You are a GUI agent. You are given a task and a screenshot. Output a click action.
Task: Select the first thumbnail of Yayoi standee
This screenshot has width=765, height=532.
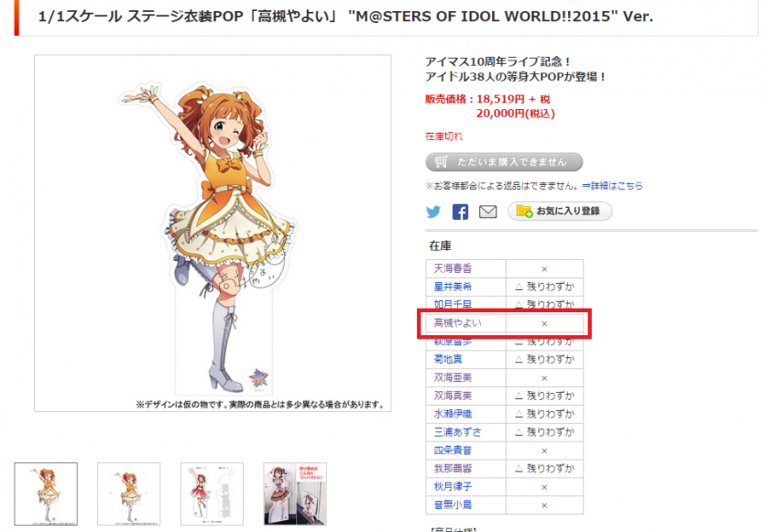tap(46, 494)
